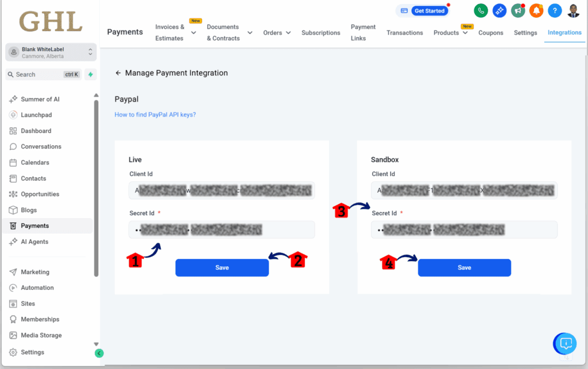Screen dimensions: 588x369
Task: Open the orange notifications bell
Action: coord(536,10)
